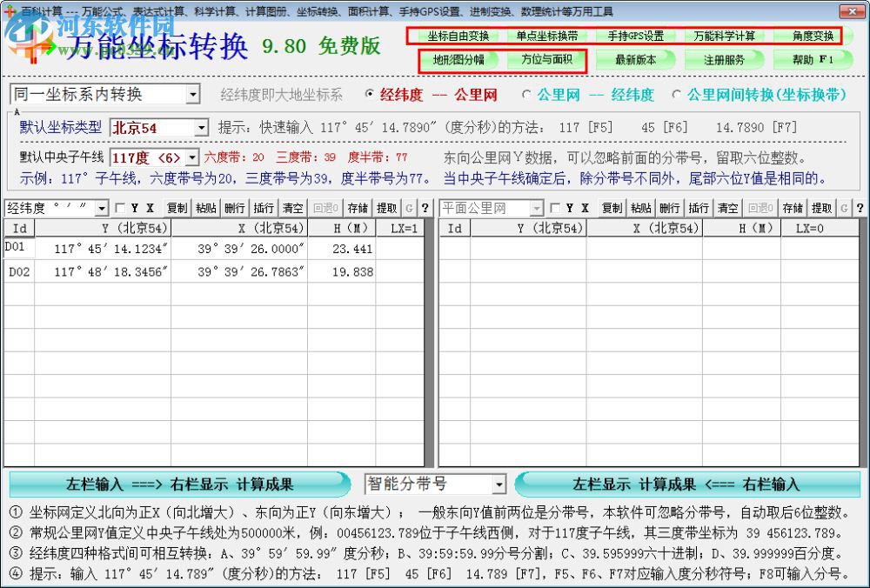
Task: Click the 注册服务 registration button
Action: [725, 59]
